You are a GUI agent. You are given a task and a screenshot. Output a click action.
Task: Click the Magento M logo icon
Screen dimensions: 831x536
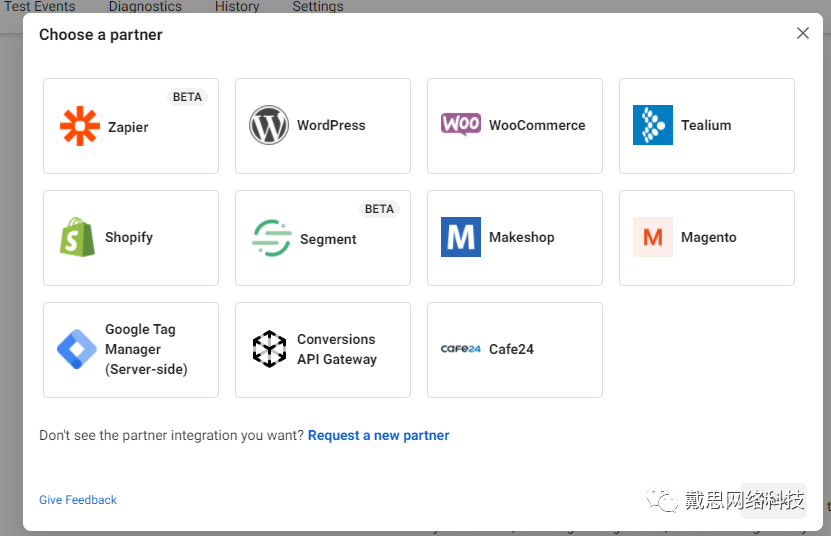(x=653, y=237)
